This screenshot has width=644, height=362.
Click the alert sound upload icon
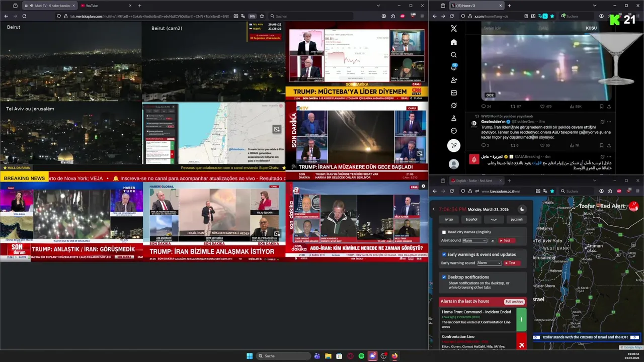click(493, 241)
